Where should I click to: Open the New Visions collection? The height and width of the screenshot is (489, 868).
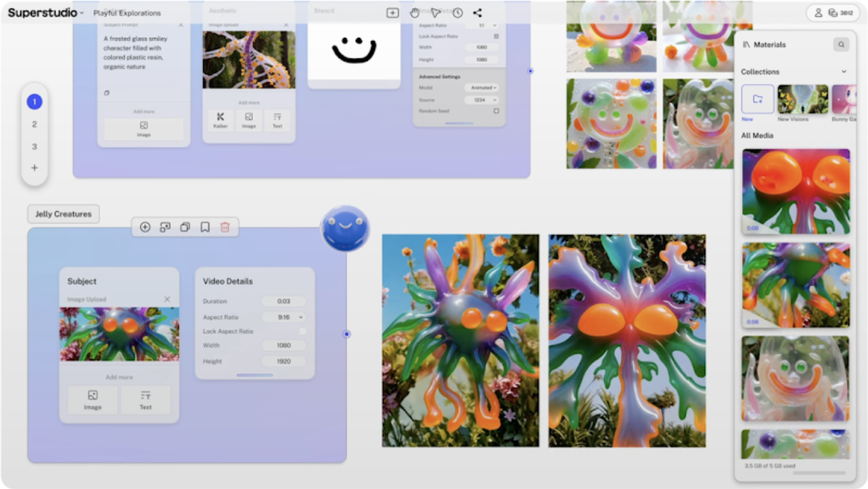[803, 99]
